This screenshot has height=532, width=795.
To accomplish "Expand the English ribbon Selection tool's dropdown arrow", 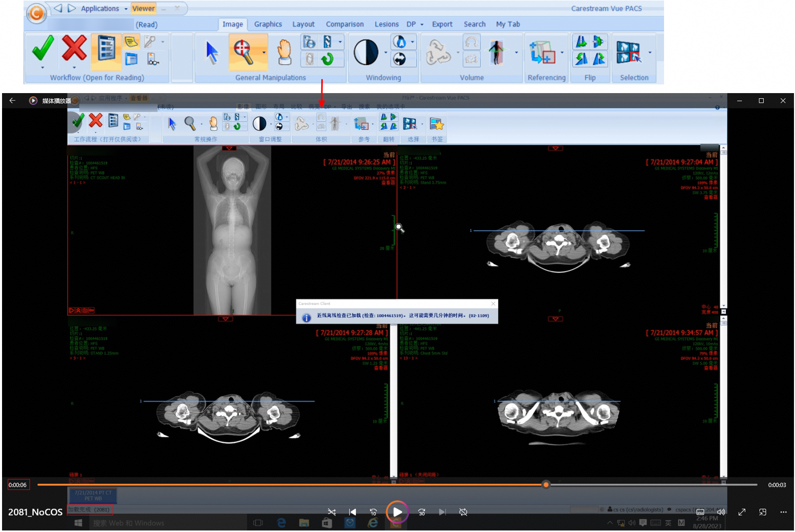I will pyautogui.click(x=650, y=52).
